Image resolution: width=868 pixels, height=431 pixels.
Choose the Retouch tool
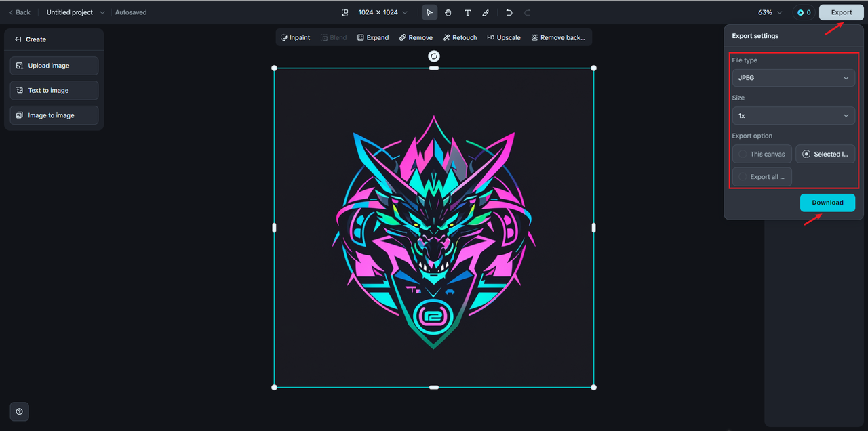pyautogui.click(x=460, y=37)
